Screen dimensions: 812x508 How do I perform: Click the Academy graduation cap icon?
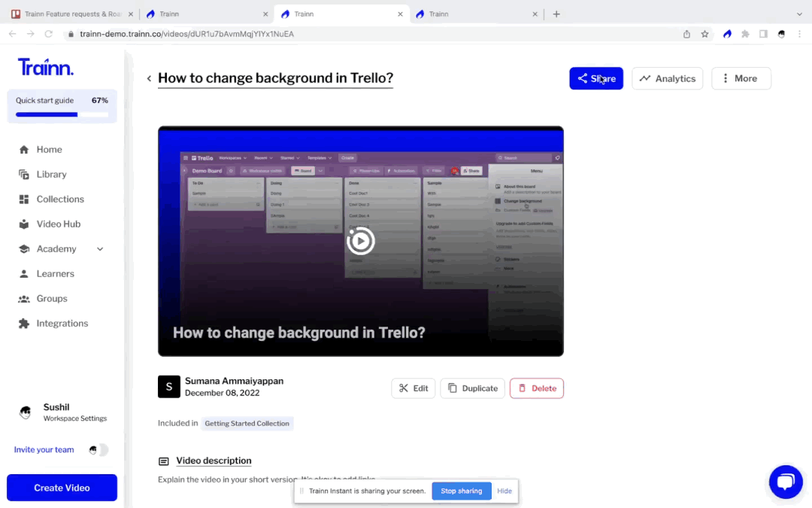click(x=24, y=249)
